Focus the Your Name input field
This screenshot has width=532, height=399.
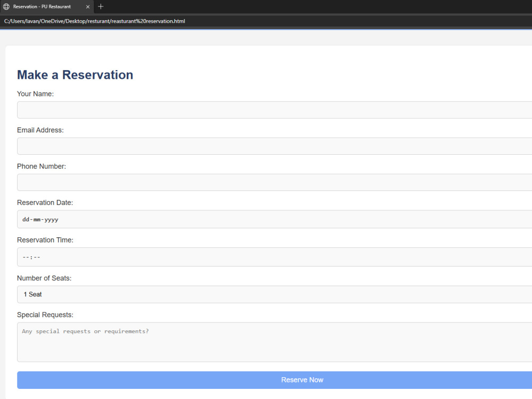coord(275,110)
